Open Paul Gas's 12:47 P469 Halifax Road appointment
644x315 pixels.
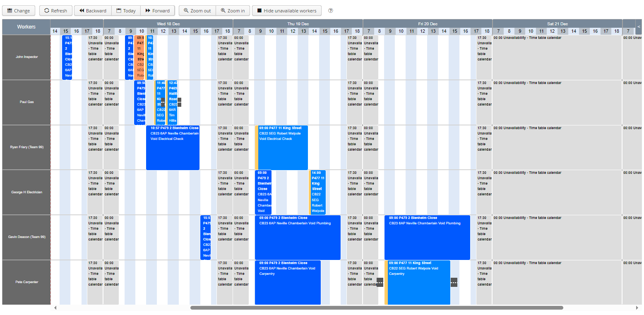click(173, 102)
